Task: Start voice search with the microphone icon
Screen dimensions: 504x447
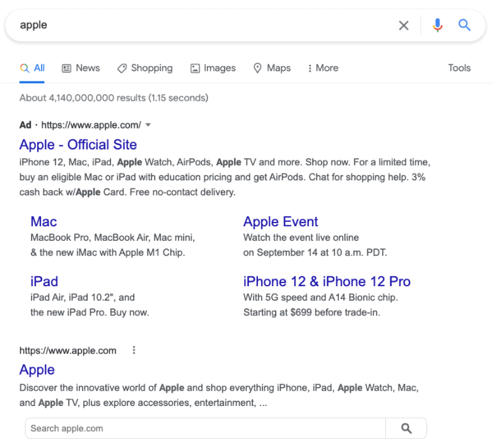Action: pyautogui.click(x=437, y=25)
